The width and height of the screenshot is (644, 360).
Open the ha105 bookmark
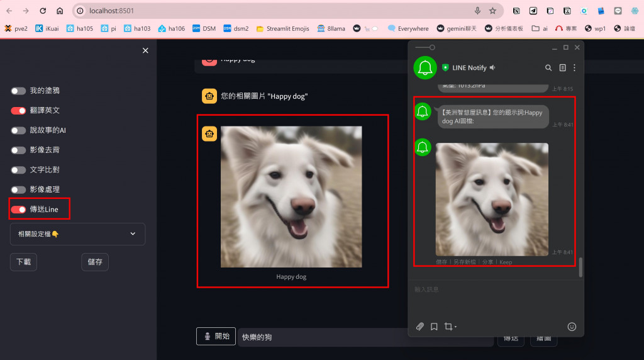[x=80, y=28]
